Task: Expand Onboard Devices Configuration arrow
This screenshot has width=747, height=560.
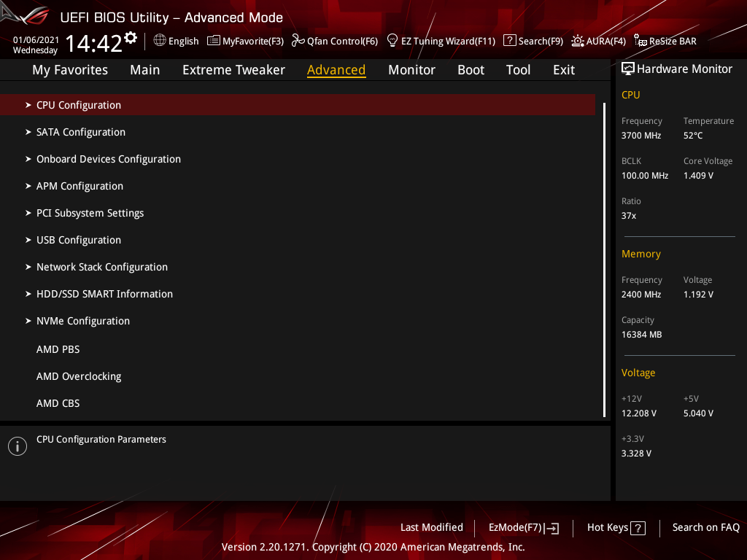Action: point(28,159)
